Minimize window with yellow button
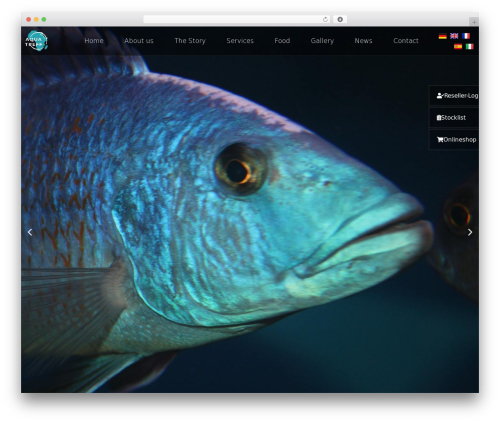Image resolution: width=500 pixels, height=423 pixels. click(36, 19)
